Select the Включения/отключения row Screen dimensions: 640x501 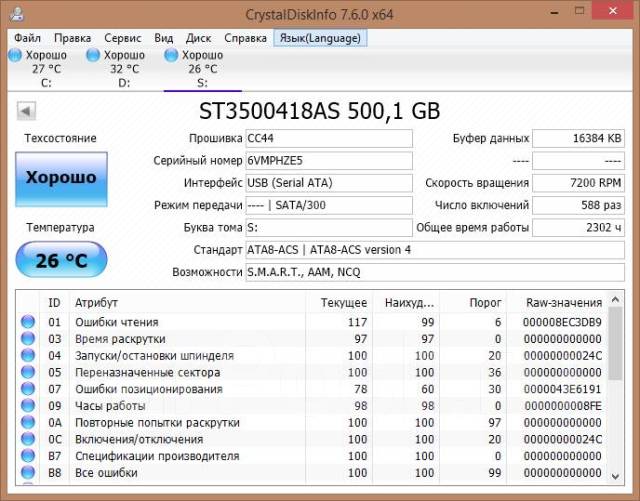click(x=312, y=439)
